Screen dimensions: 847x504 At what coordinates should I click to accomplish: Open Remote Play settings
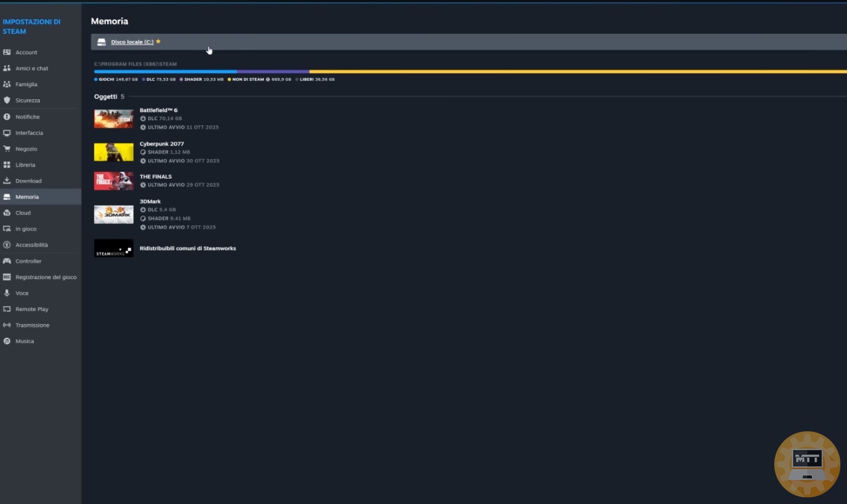pos(32,309)
